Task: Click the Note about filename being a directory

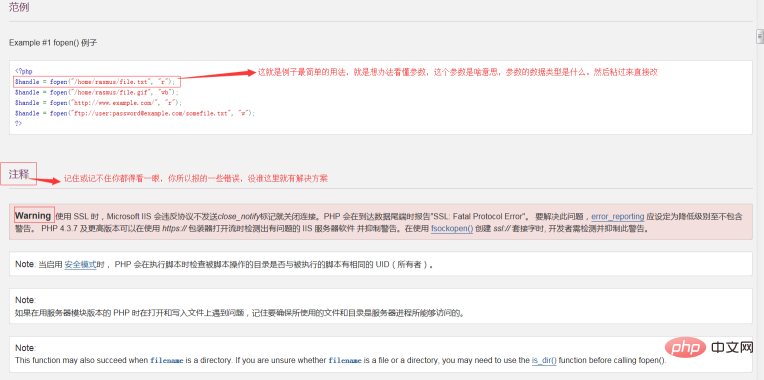Action: pyautogui.click(x=381, y=354)
